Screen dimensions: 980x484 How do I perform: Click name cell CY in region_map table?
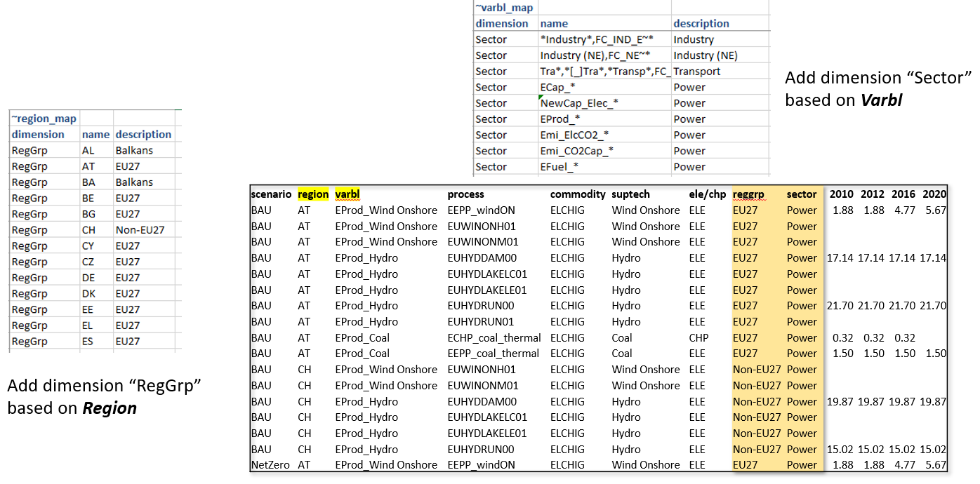click(x=96, y=246)
